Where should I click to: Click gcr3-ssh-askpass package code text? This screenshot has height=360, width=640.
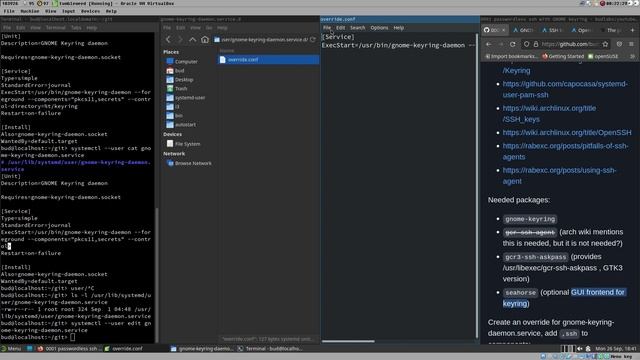[x=536, y=257]
